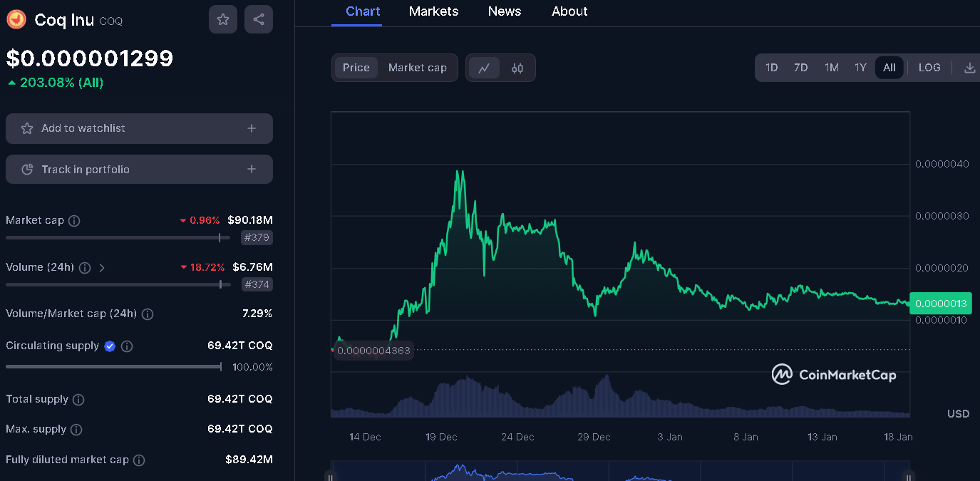Open the News tab
This screenshot has width=980, height=481.
tap(505, 11)
